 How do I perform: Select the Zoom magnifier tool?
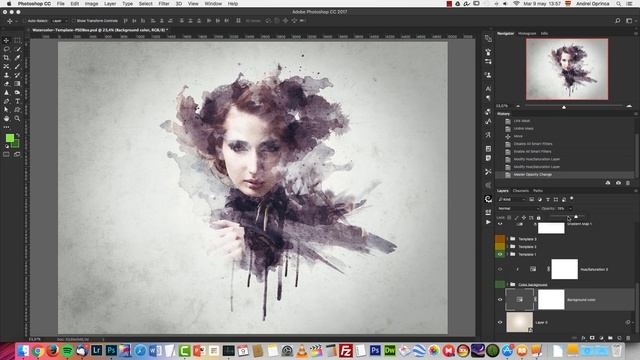(x=17, y=118)
